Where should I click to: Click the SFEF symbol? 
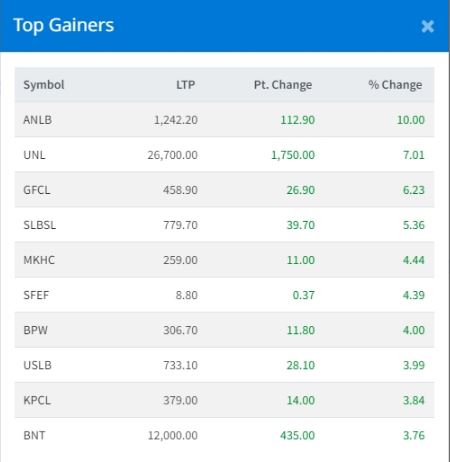click(36, 295)
